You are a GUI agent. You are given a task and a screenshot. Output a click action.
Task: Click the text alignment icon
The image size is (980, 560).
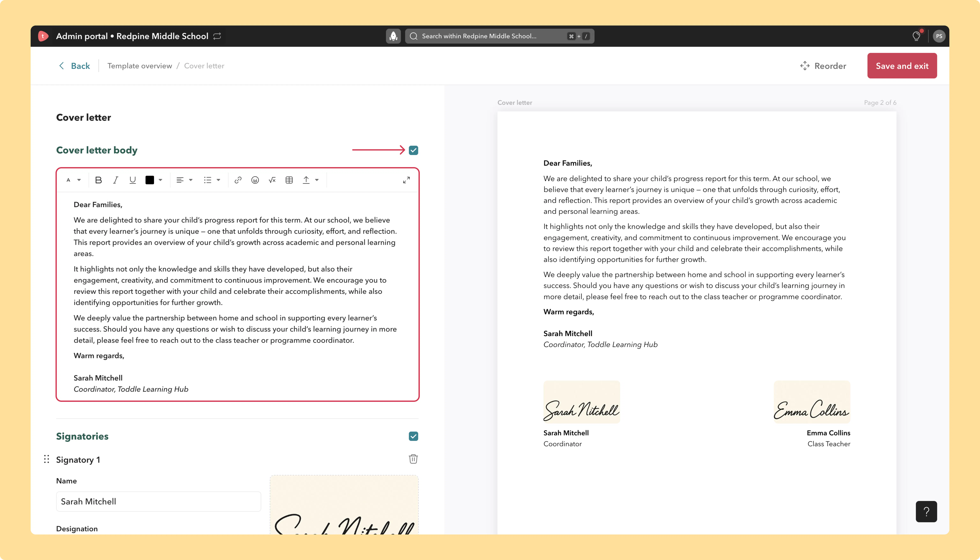point(180,180)
